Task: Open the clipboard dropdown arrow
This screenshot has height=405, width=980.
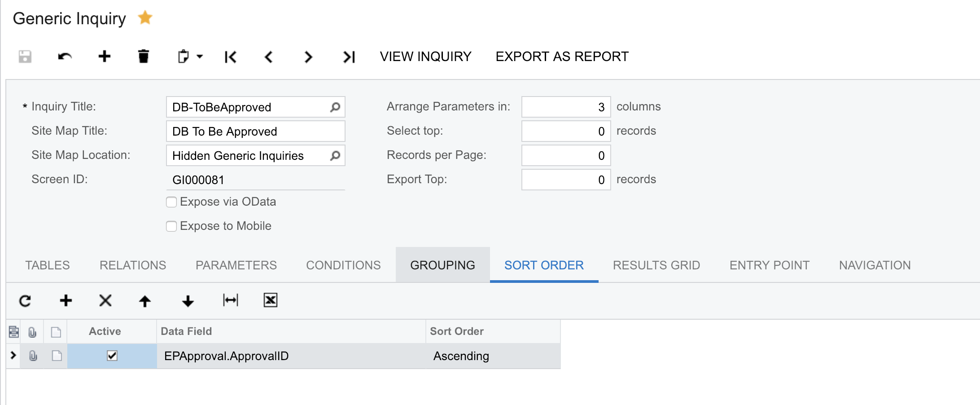Action: pos(200,57)
